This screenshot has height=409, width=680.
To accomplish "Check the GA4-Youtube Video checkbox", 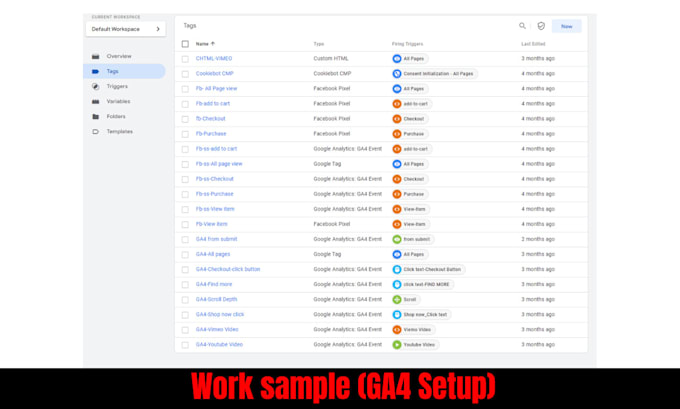I will point(185,345).
